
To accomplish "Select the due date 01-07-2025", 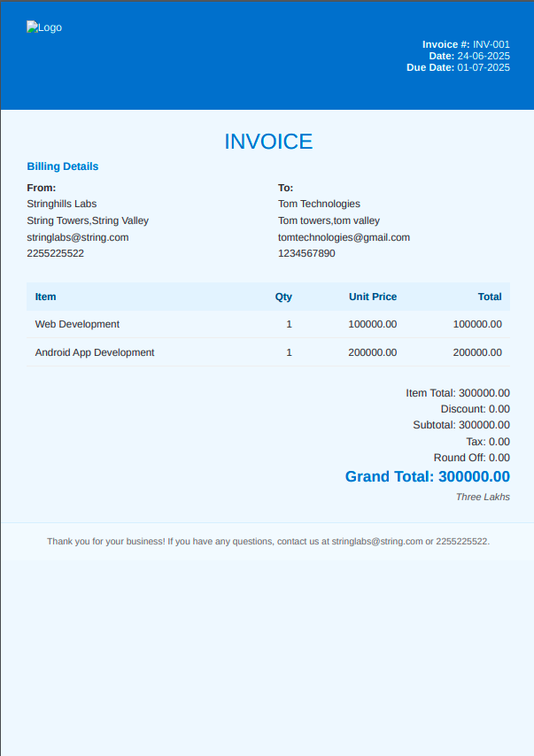I will pos(484,67).
